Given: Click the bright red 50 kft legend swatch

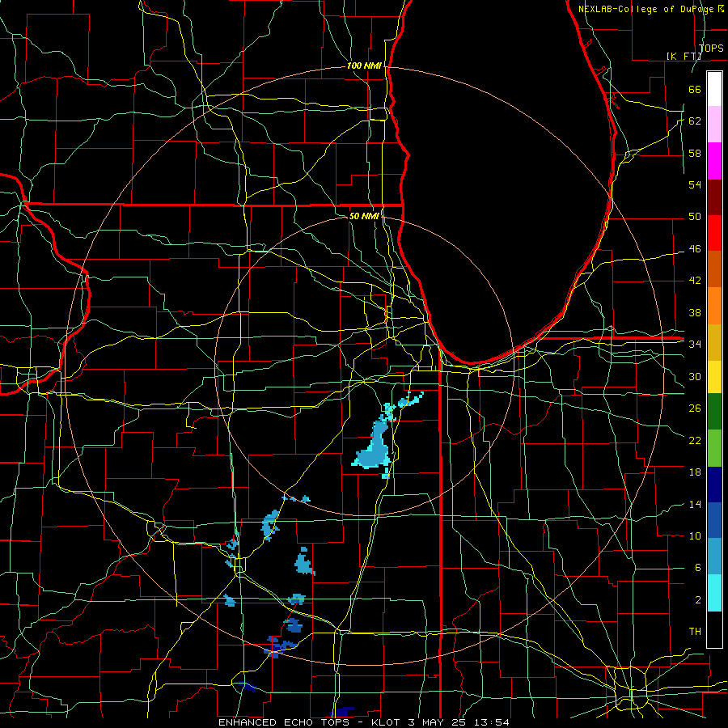Looking at the screenshot, I should (x=714, y=233).
